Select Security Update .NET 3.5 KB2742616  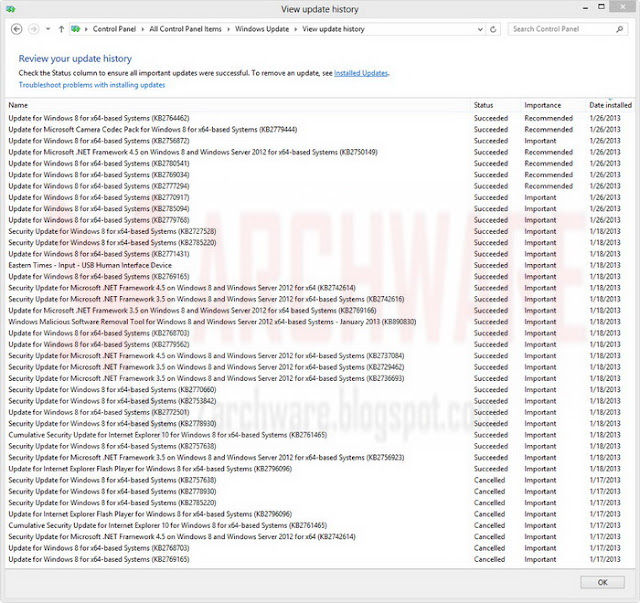coord(320,299)
